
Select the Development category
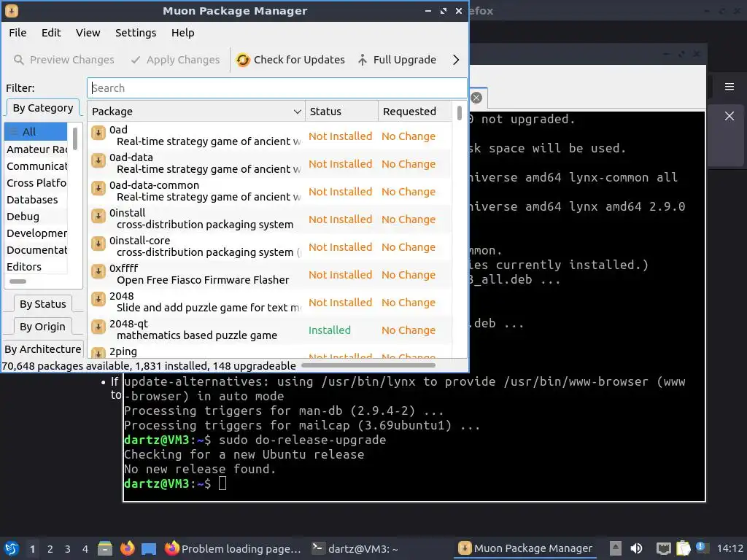[x=36, y=233]
